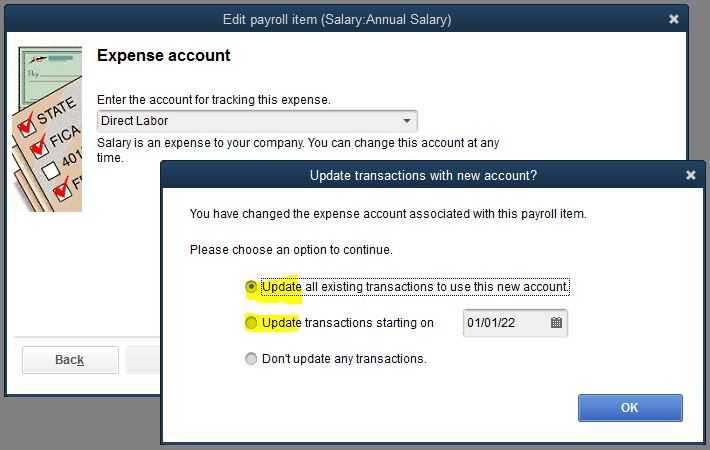Click the 01/01/22 start date field
The image size is (710, 450).
(x=505, y=323)
